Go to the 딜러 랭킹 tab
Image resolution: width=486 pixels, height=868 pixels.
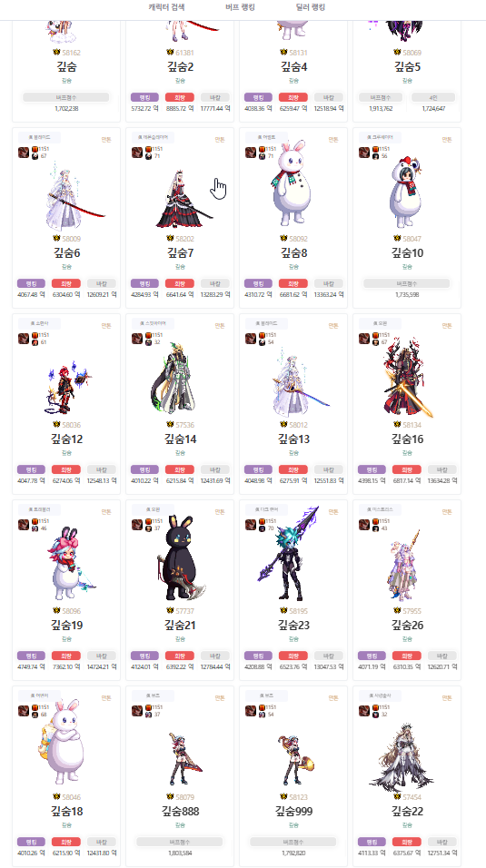311,7
